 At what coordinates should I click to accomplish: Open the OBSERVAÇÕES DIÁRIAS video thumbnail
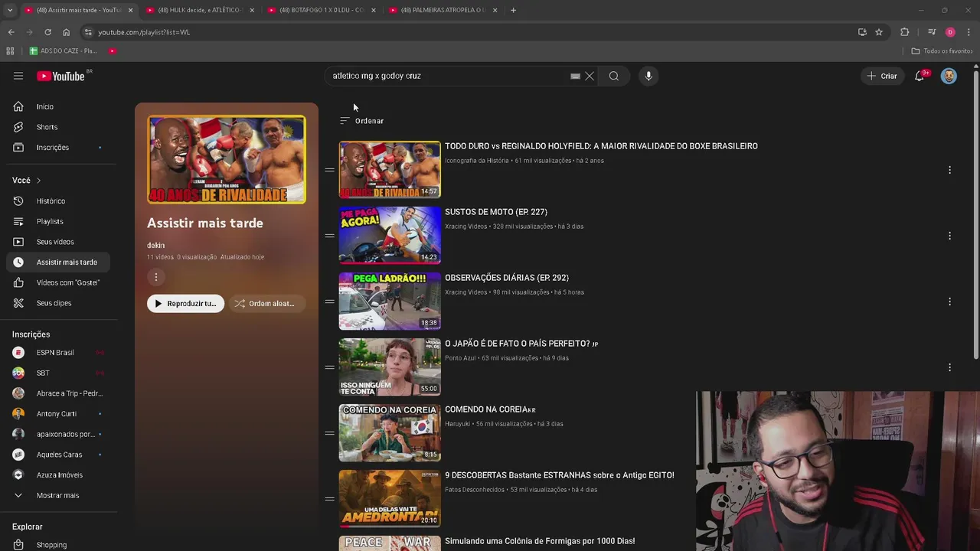[390, 301]
